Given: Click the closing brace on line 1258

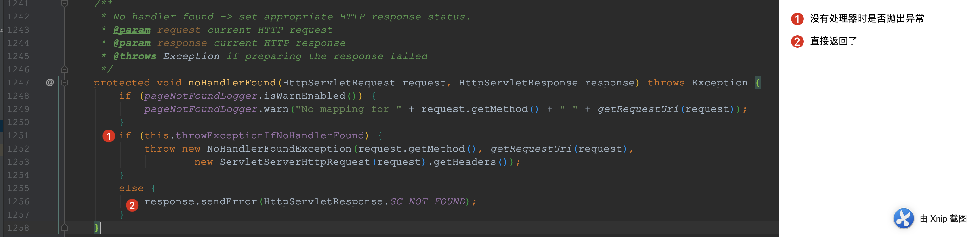Looking at the screenshot, I should click(97, 228).
